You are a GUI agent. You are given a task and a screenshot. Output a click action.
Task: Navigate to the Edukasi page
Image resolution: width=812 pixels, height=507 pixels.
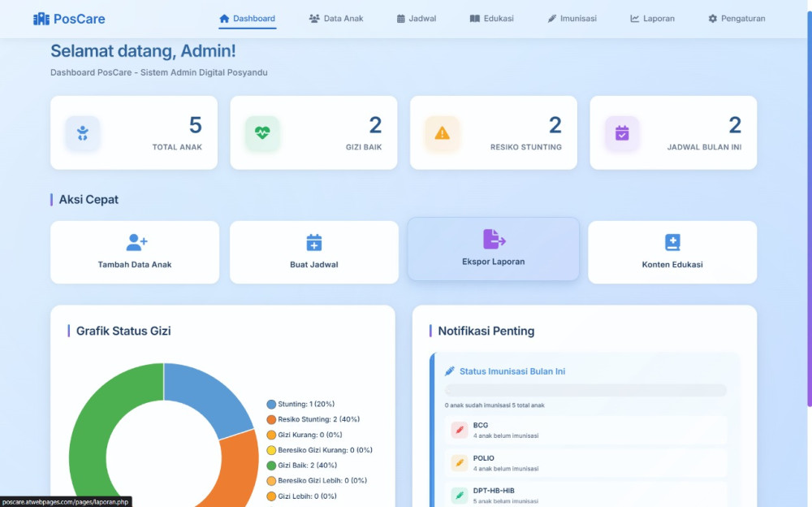[492, 19]
